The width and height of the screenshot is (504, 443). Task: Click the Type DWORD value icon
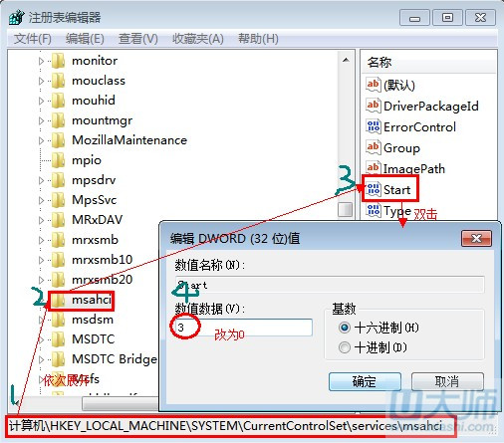[x=374, y=211]
